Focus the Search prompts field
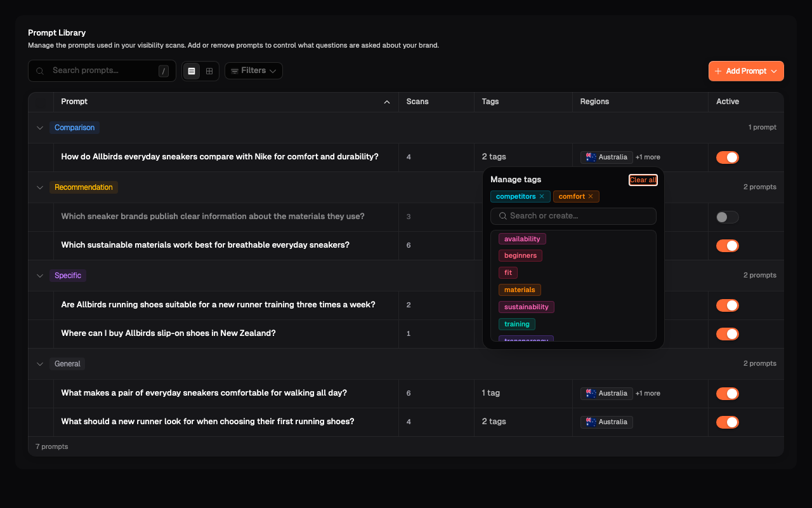 102,71
